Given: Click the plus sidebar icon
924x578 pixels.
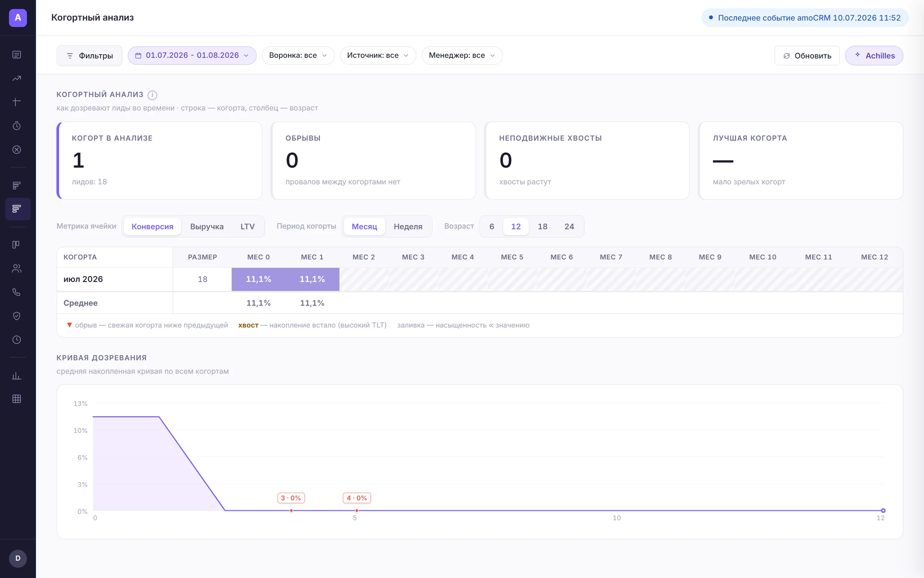Looking at the screenshot, I should (17, 102).
